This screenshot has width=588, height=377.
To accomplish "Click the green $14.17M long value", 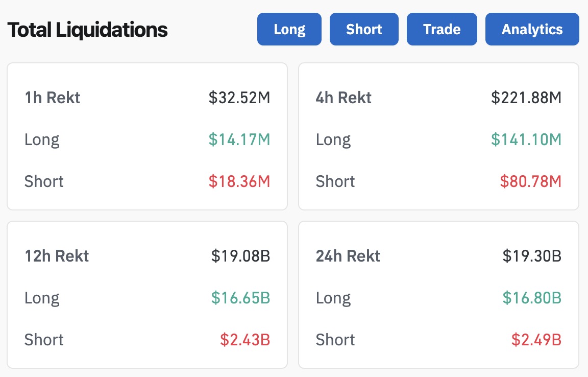I will point(239,139).
